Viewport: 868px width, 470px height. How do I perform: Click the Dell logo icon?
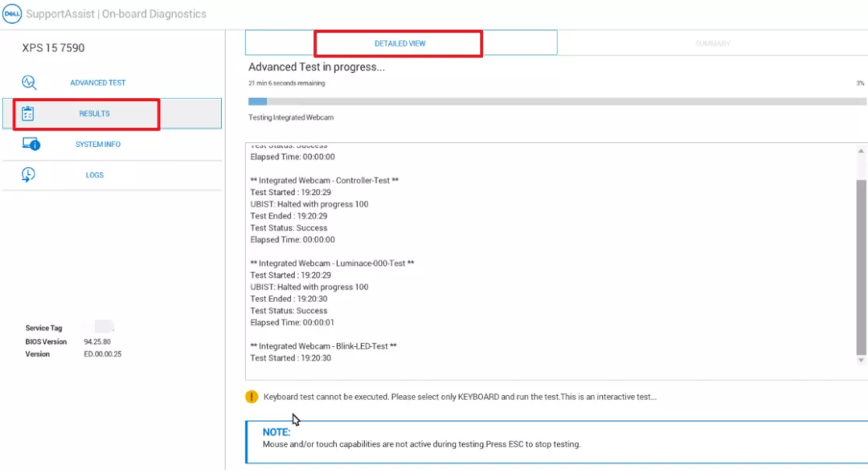(11, 14)
